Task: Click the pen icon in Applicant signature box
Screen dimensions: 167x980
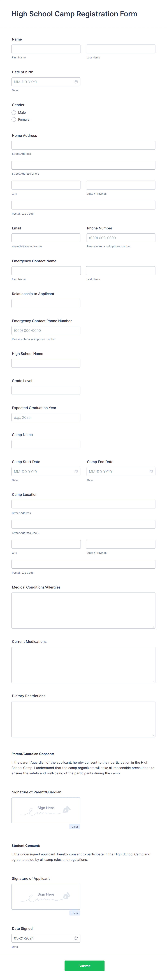Action: click(x=66, y=896)
